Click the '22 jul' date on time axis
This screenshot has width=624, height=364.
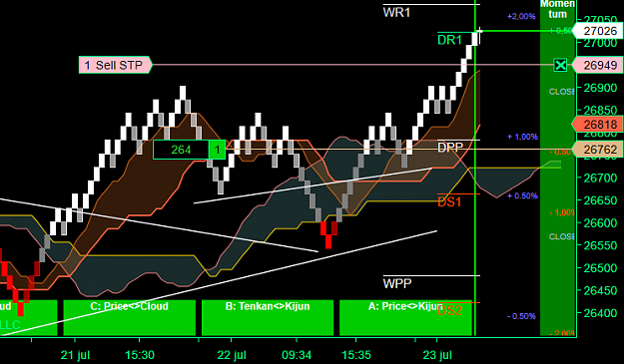coord(232,354)
